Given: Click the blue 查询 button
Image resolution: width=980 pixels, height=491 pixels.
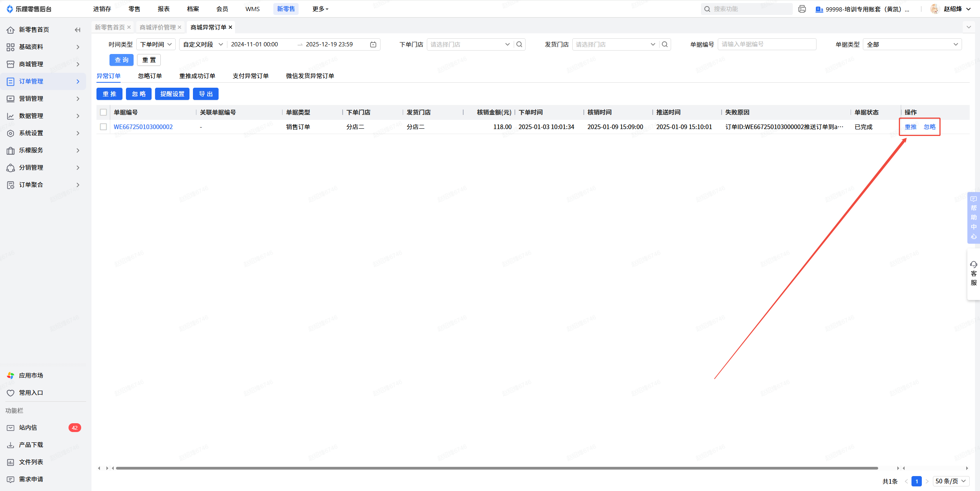Looking at the screenshot, I should coord(121,60).
